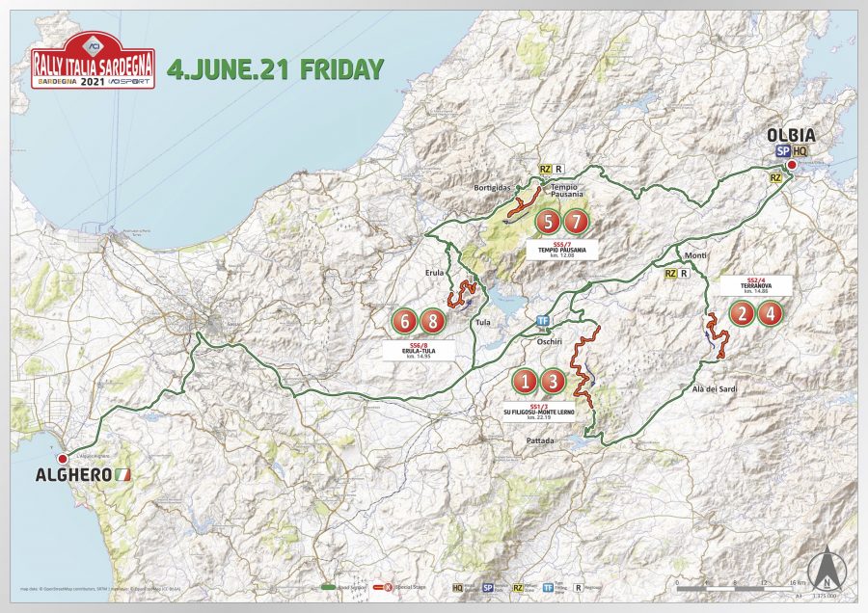Click the HQ icon at Olbia
This screenshot has width=868, height=613.
click(800, 151)
